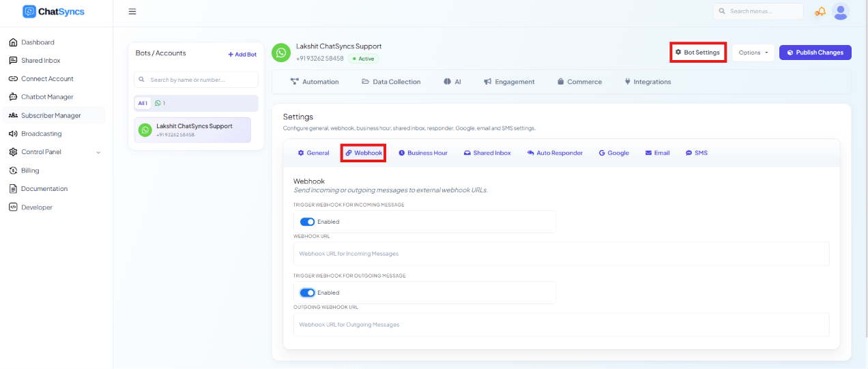This screenshot has height=369, width=868.
Task: Click the search magnifier icon in top bar
Action: click(722, 12)
